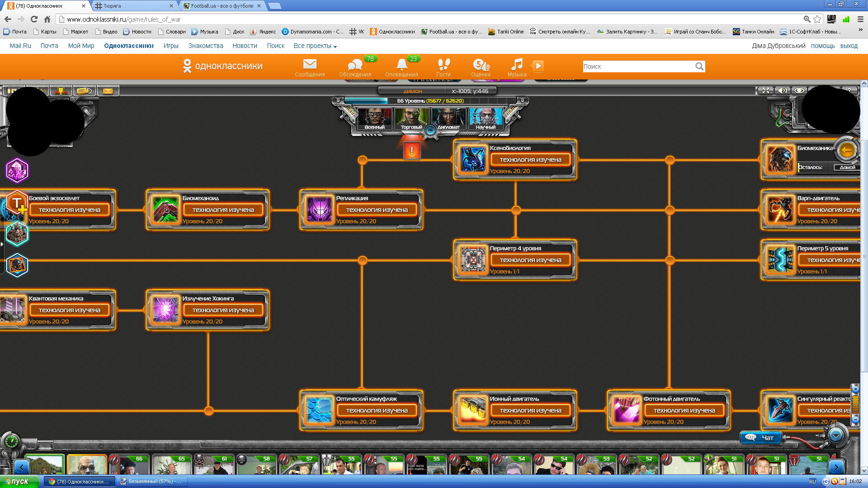Open Гости guests icon
The height and width of the screenshot is (488, 868).
[x=443, y=67]
